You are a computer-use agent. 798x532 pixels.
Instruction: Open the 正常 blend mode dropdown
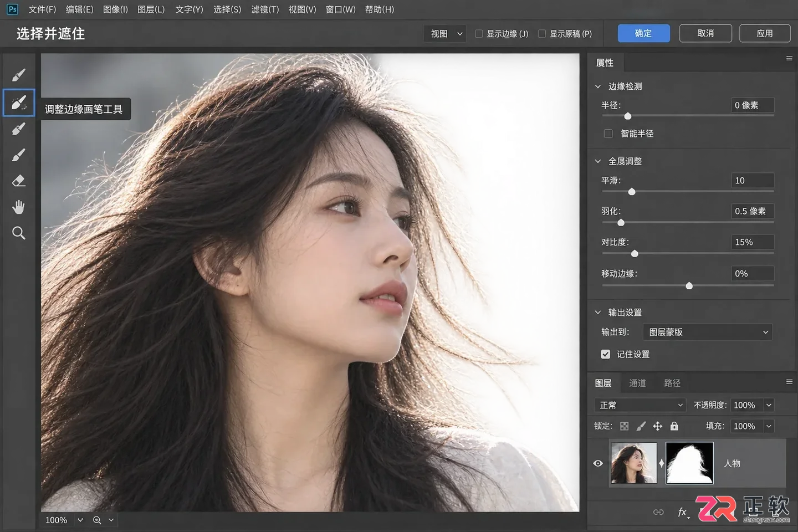point(640,405)
